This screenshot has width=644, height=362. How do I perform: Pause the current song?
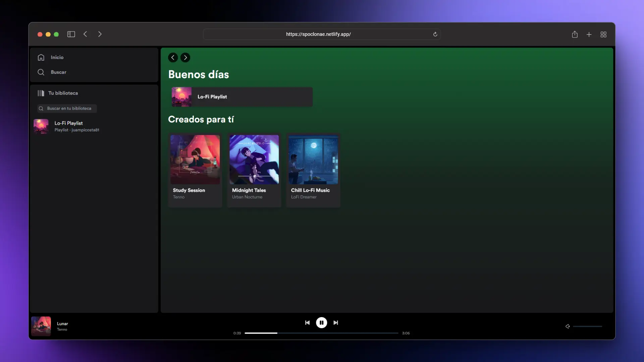click(x=321, y=322)
